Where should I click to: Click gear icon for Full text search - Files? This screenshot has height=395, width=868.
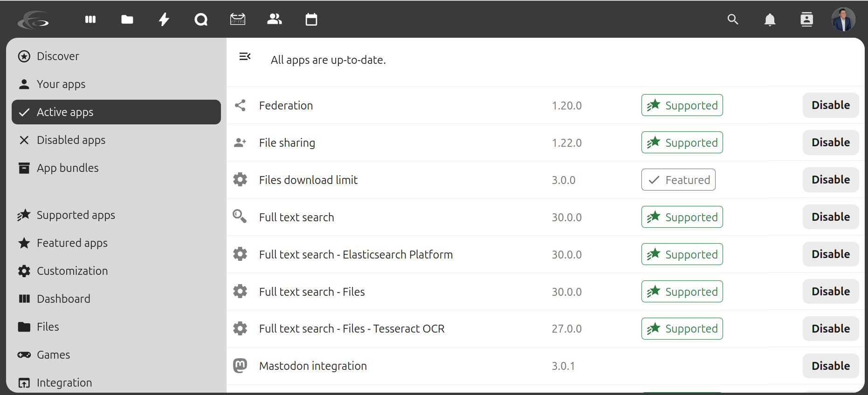[x=240, y=291]
